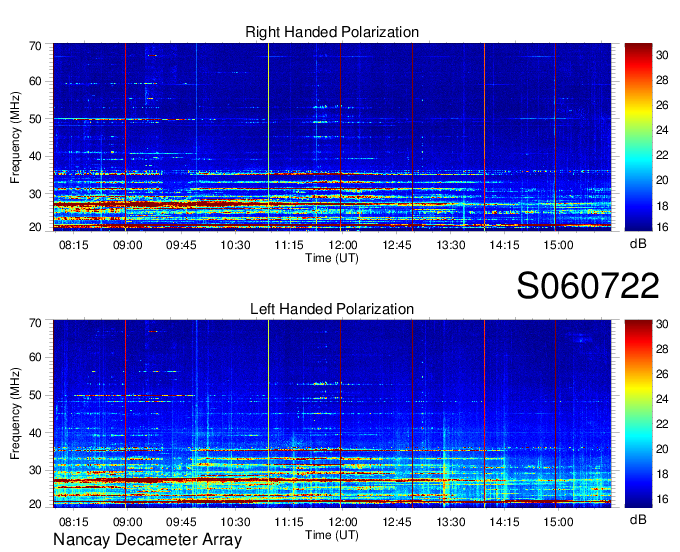Click the "22" value on top color bar scale
This screenshot has width=680, height=552.
662,155
